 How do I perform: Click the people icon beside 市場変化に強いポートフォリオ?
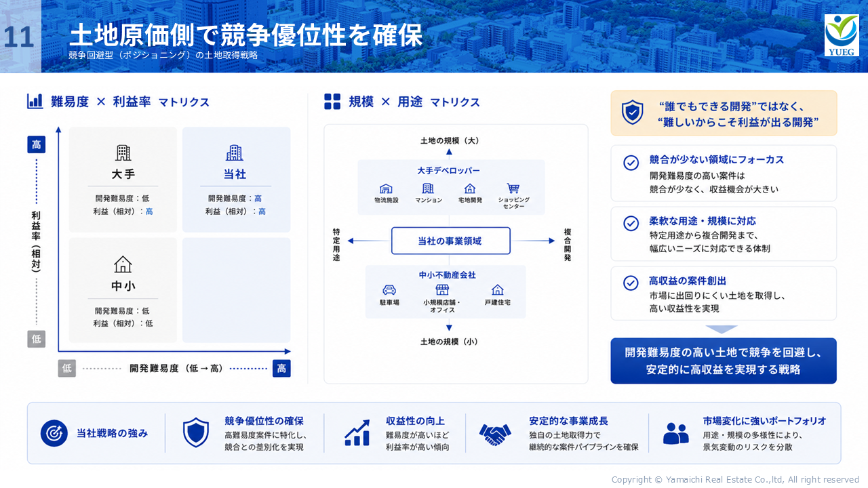coord(675,434)
